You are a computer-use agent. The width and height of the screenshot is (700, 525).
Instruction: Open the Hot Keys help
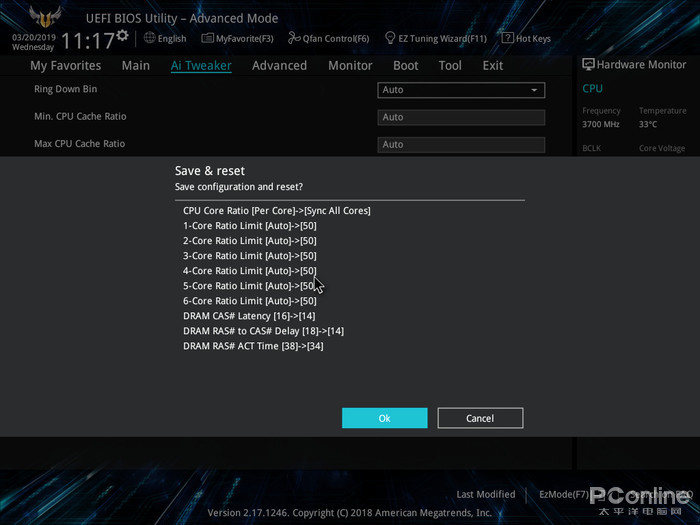(x=533, y=38)
